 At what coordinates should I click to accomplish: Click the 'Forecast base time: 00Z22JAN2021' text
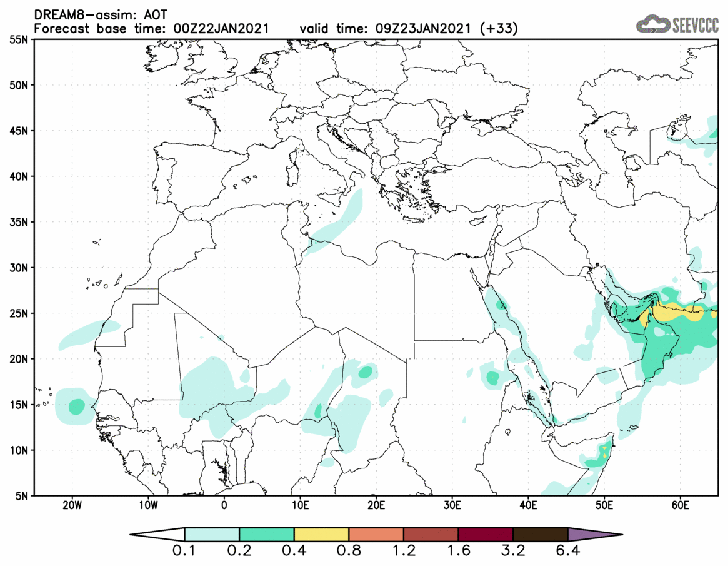(151, 29)
